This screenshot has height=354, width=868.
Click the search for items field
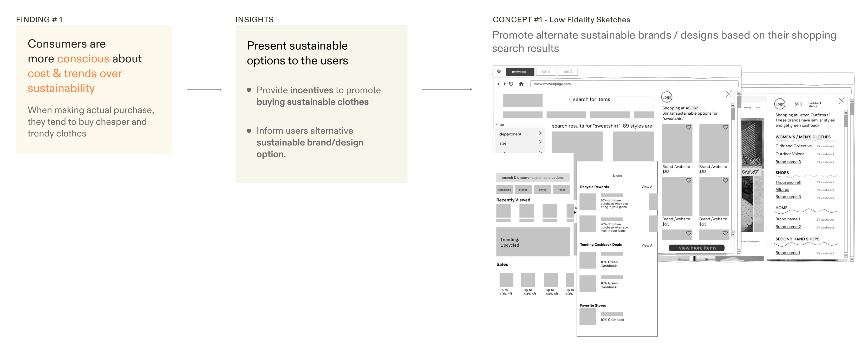pos(612,99)
